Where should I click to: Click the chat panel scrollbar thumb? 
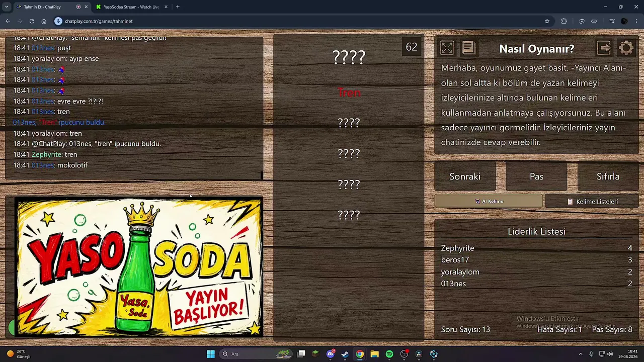pyautogui.click(x=261, y=175)
